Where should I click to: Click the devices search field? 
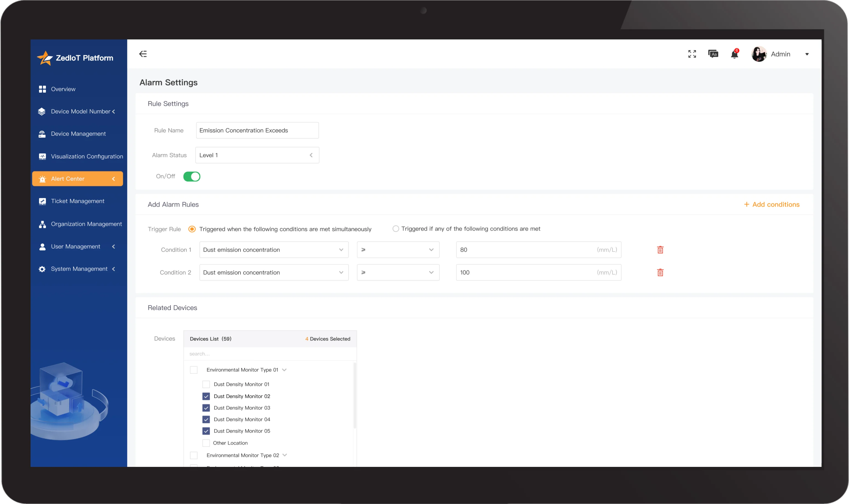pyautogui.click(x=270, y=354)
